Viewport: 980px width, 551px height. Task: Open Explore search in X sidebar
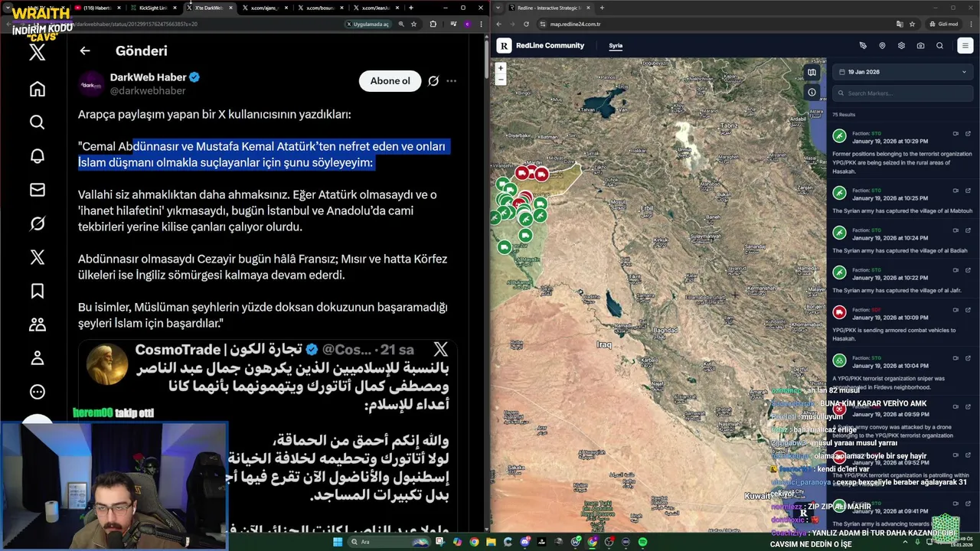coord(38,122)
